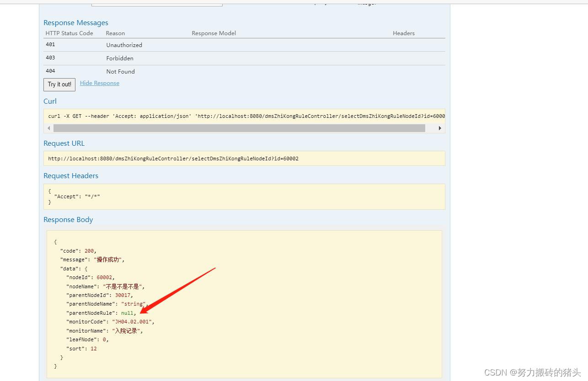Image resolution: width=588 pixels, height=381 pixels.
Task: Click the "sort": 12 line
Action: click(x=81, y=349)
